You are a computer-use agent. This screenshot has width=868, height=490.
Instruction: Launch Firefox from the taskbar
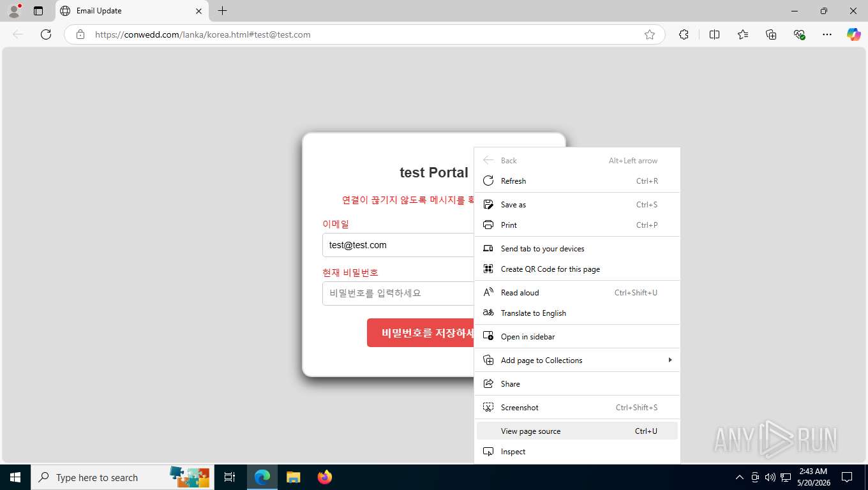tap(325, 477)
